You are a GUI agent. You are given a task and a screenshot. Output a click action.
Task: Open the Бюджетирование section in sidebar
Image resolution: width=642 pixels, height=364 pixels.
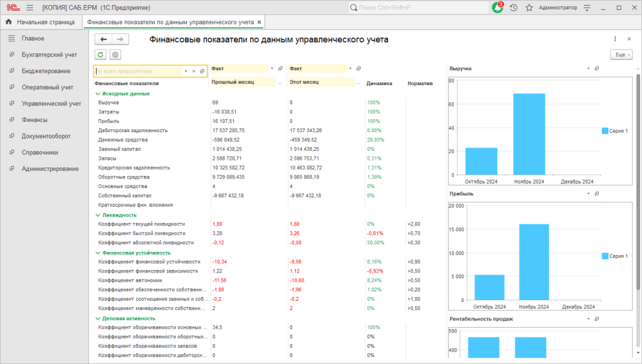pyautogui.click(x=46, y=71)
